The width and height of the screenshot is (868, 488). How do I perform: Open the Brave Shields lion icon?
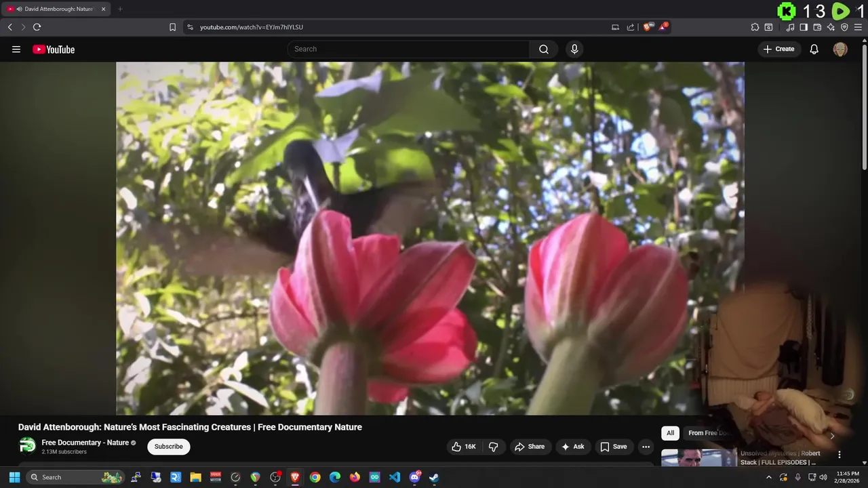tap(648, 26)
